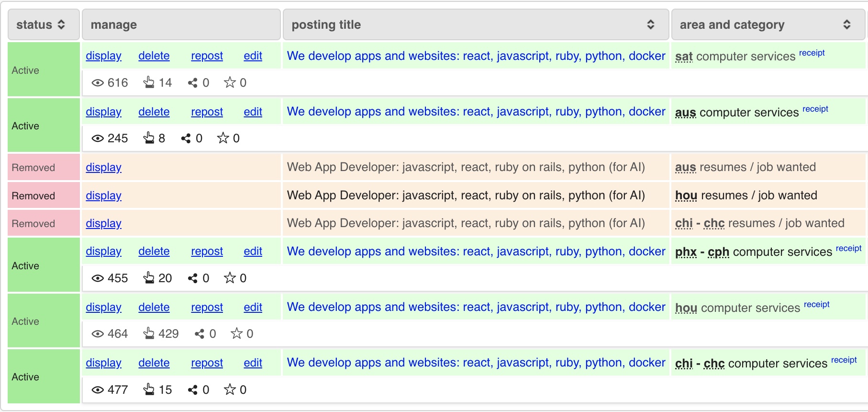This screenshot has width=868, height=412.
Task: Click the share icon in the 245-views row
Action: (x=186, y=138)
